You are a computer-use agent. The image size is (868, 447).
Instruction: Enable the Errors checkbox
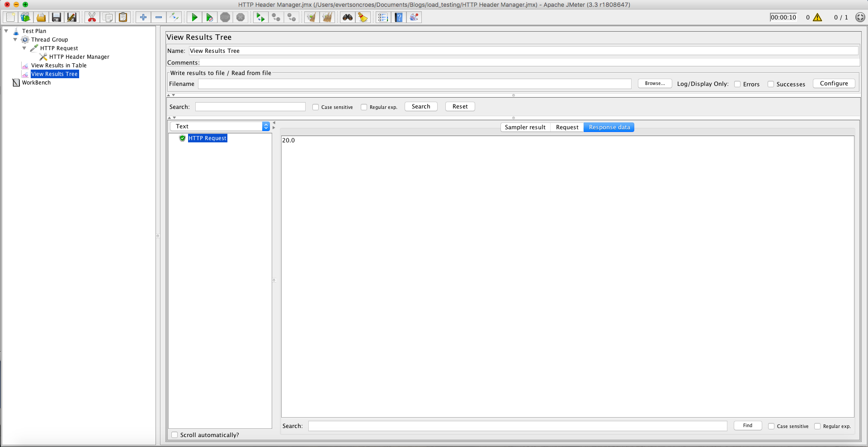pyautogui.click(x=737, y=84)
